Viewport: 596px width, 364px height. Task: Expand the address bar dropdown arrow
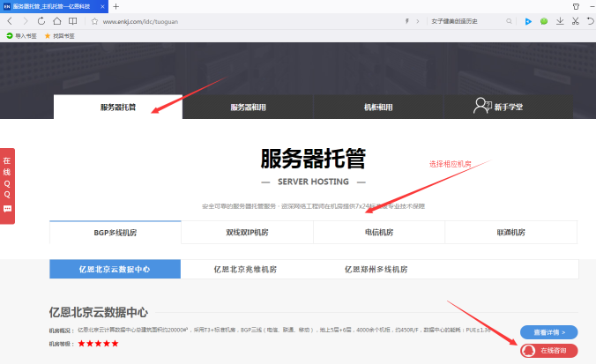coord(418,20)
